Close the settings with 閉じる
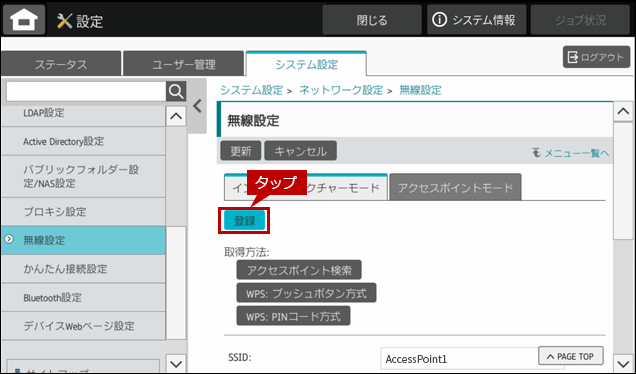The image size is (636, 374). 372,20
